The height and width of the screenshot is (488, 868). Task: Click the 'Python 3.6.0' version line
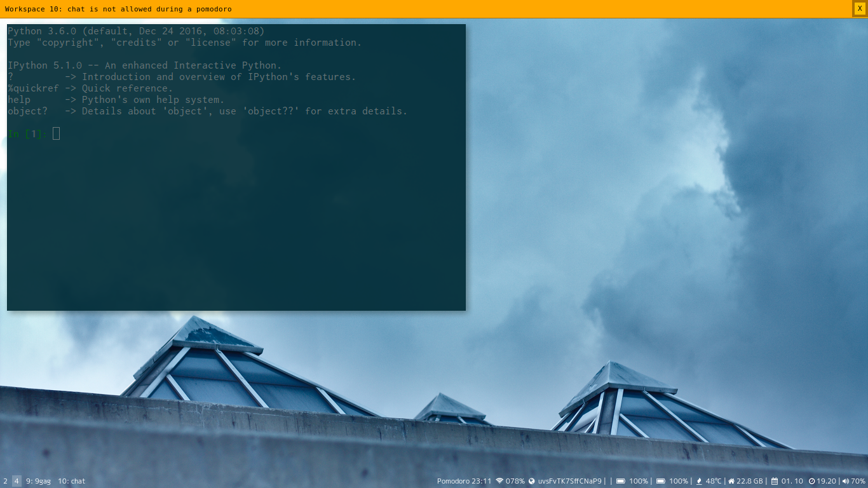(x=136, y=31)
